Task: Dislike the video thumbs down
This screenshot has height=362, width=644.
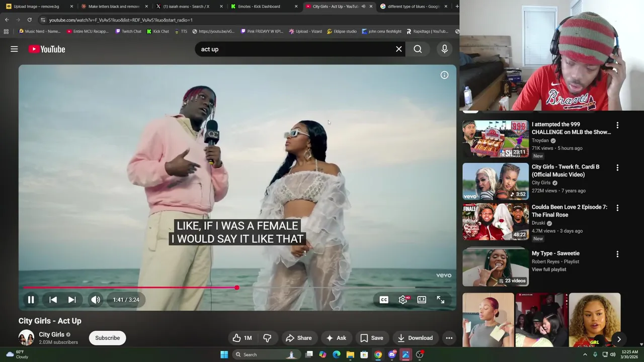Action: point(267,338)
